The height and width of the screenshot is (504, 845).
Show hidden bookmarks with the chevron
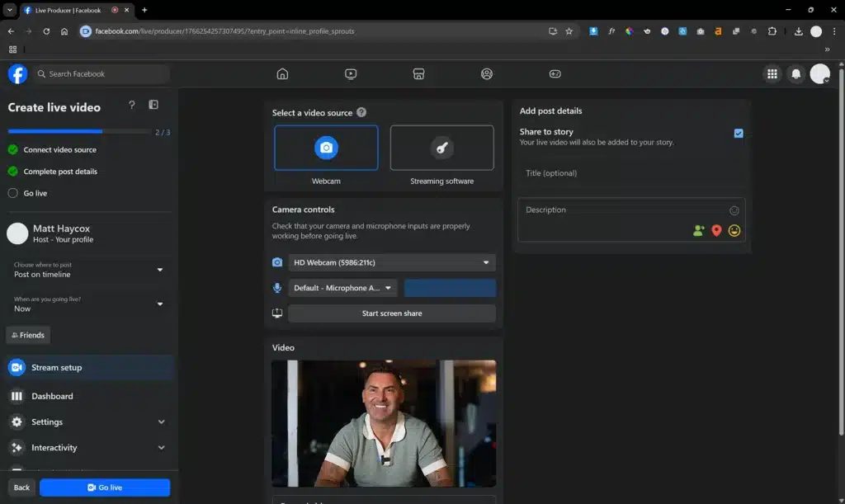[827, 49]
